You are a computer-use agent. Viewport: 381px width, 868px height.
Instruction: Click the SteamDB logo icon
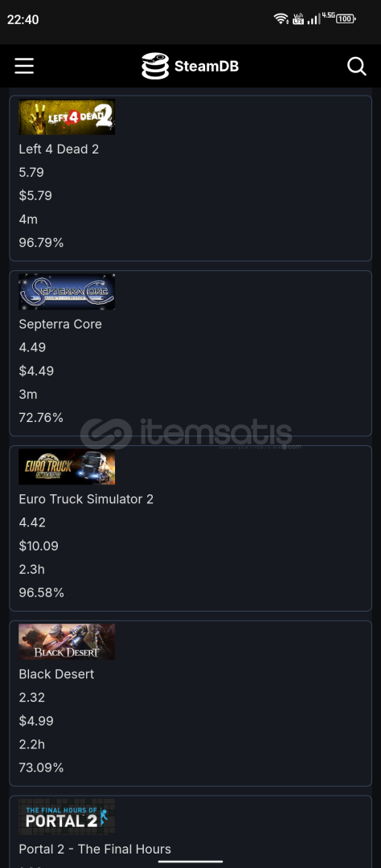[x=155, y=67]
